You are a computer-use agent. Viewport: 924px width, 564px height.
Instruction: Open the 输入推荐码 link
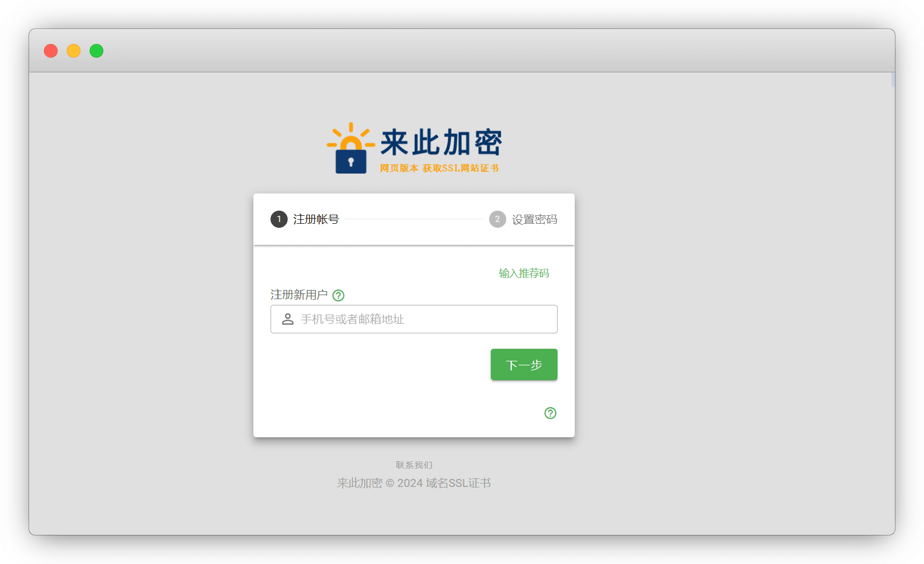click(523, 273)
